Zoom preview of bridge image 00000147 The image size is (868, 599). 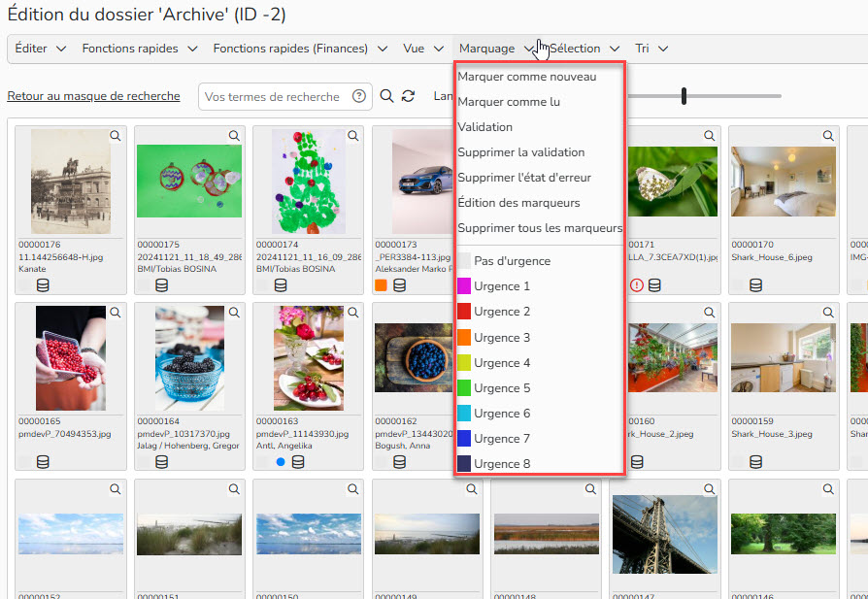710,489
